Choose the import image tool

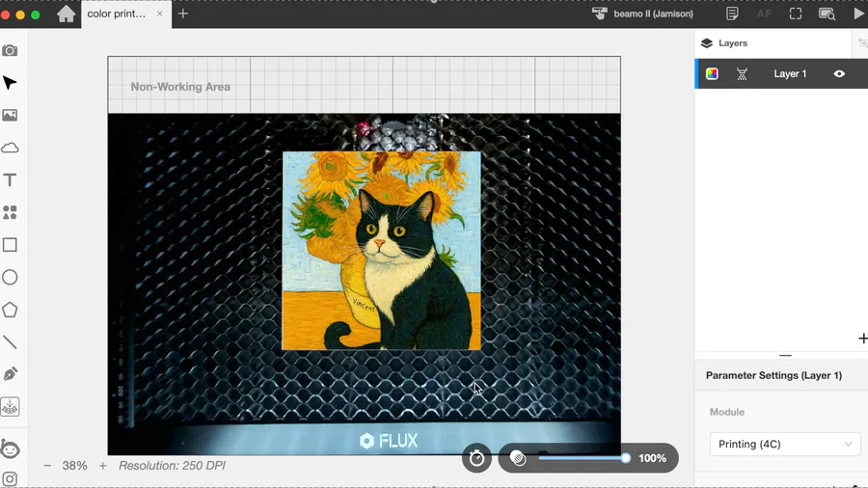tap(10, 115)
